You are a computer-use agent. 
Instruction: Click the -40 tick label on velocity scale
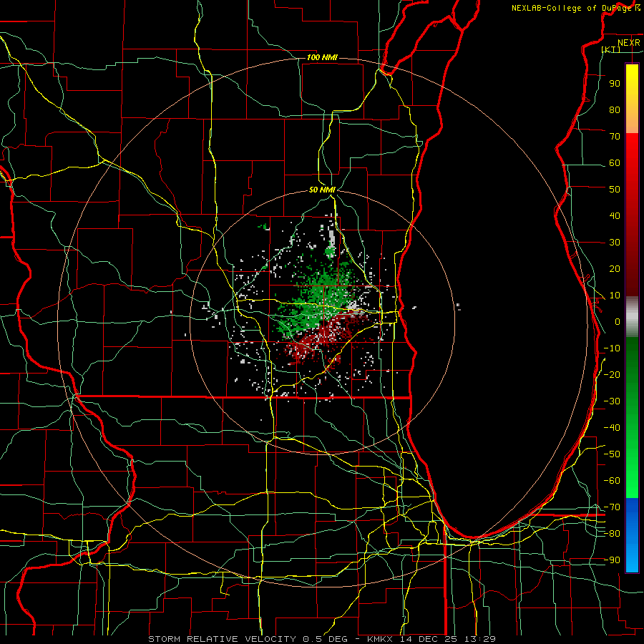(612, 428)
